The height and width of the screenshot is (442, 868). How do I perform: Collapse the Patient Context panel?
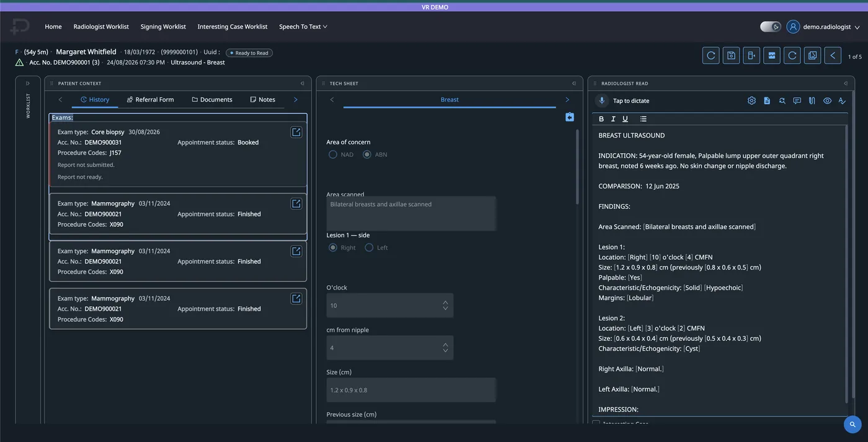coord(302,83)
